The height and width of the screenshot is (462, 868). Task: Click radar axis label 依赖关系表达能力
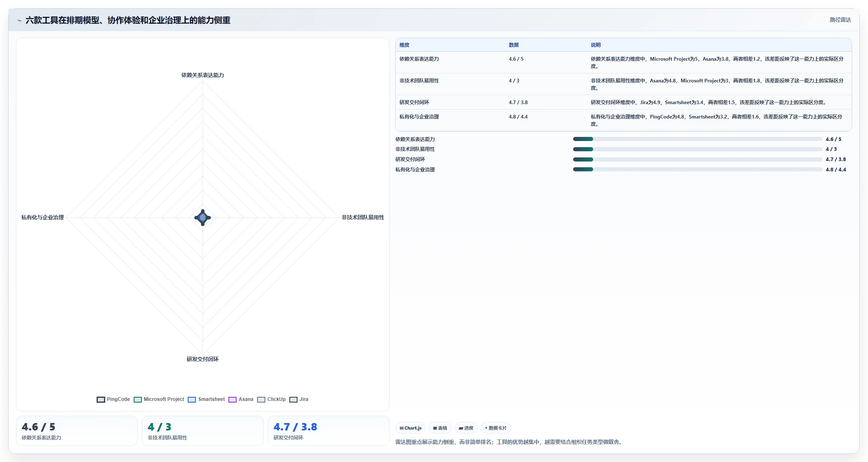[x=203, y=75]
